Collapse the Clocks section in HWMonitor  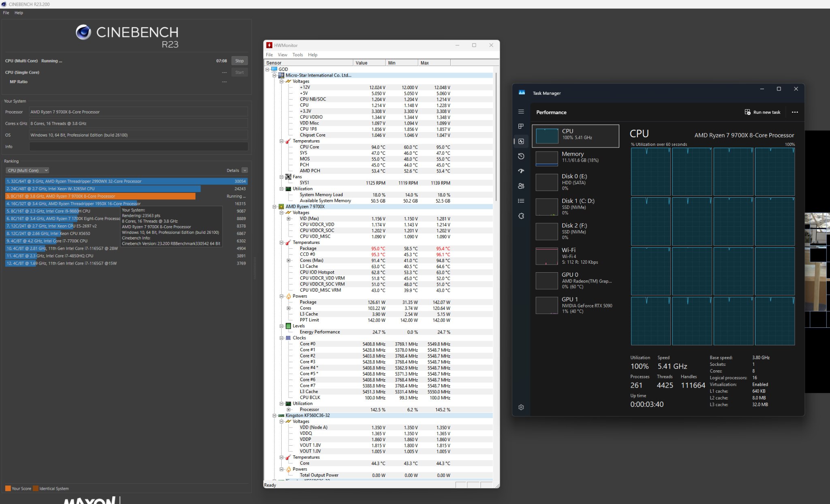pyautogui.click(x=281, y=338)
